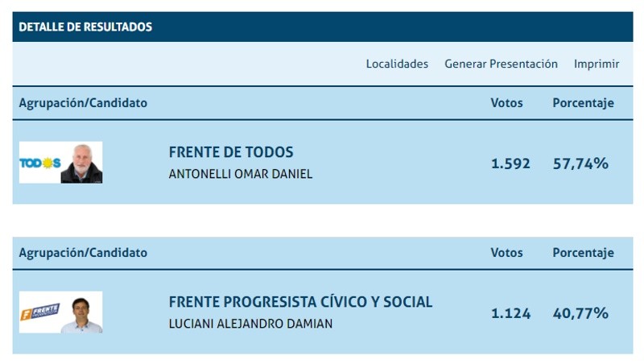Select the Frente de Todos title
The width and height of the screenshot is (644, 364).
coord(231,152)
